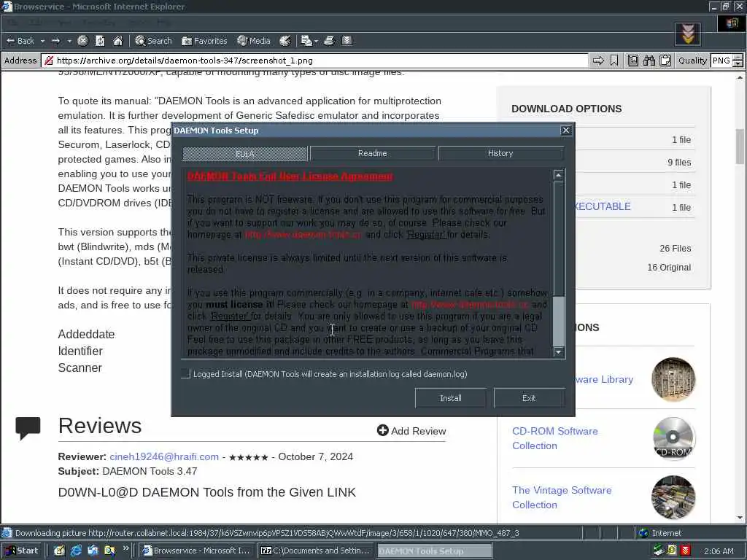This screenshot has width=747, height=560.
Task: Click the Reviews speech bubble icon
Action: (x=28, y=427)
